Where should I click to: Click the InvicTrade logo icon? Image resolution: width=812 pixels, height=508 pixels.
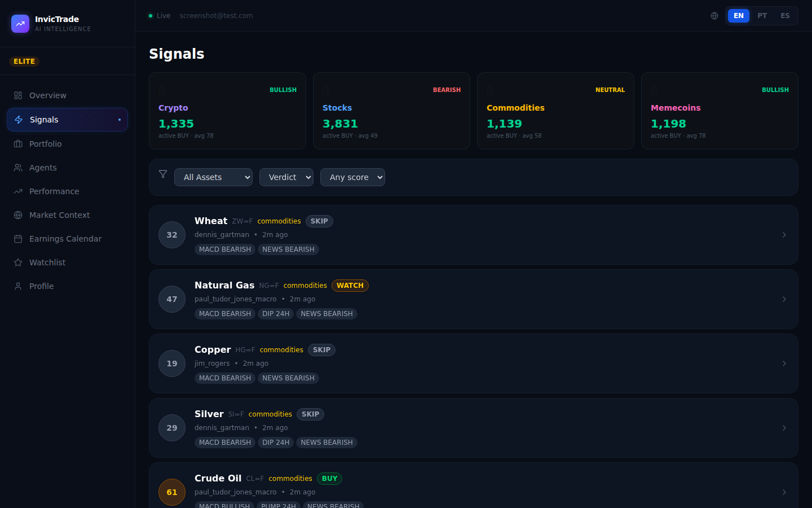coord(20,24)
